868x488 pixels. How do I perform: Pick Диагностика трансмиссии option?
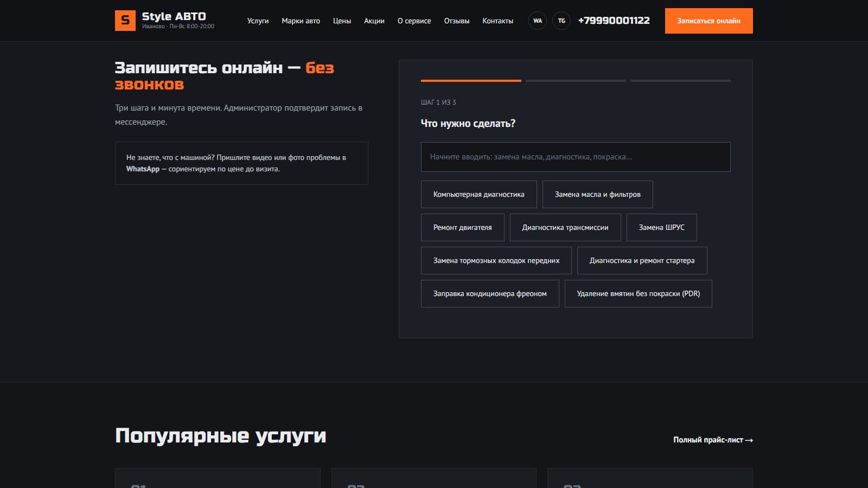(565, 227)
